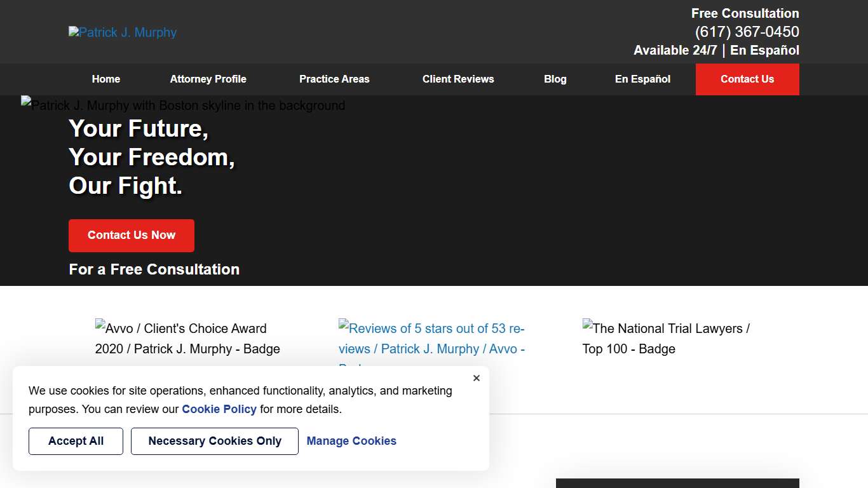Click the Boston skyline hero image
This screenshot has height=488, width=868.
pos(183,105)
